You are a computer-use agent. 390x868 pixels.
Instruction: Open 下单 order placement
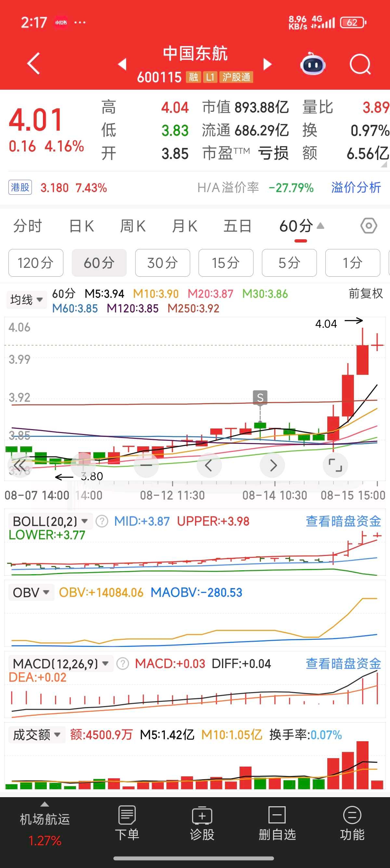(127, 823)
